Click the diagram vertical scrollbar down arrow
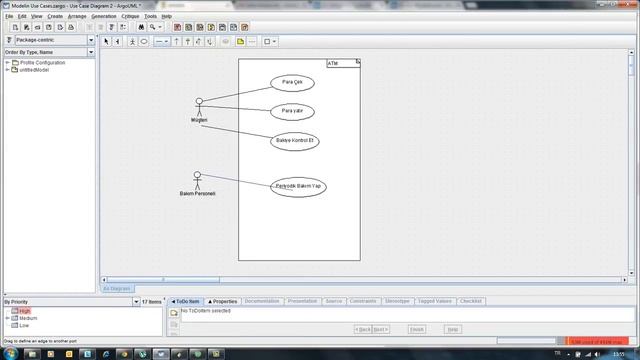Image resolution: width=640 pixels, height=360 pixels. (631, 273)
